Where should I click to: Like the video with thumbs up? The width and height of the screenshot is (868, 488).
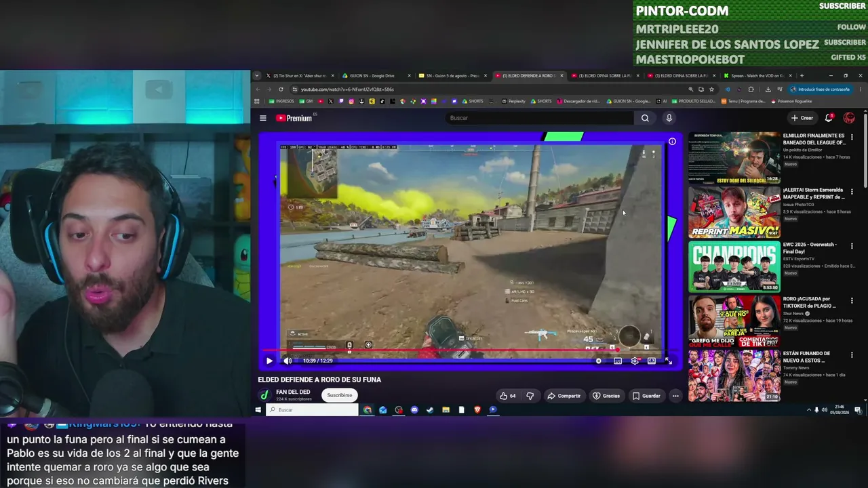pyautogui.click(x=508, y=396)
